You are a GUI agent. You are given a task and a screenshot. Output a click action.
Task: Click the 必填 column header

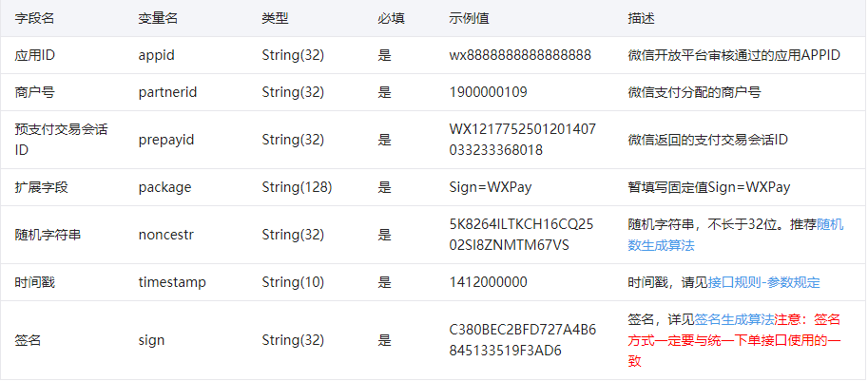click(x=392, y=18)
